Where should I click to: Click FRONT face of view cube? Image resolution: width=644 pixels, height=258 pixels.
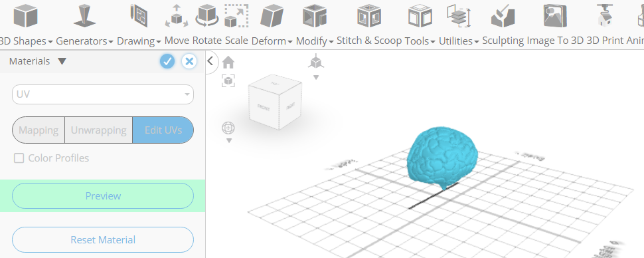[264, 108]
